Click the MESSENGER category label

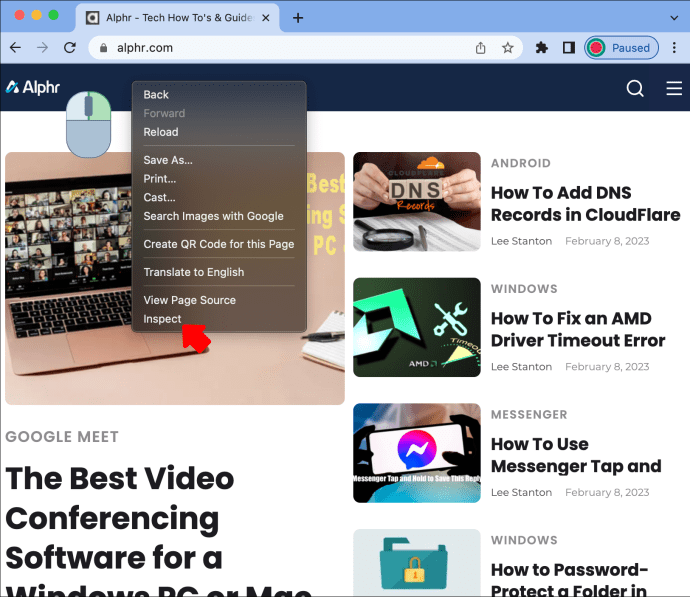529,414
